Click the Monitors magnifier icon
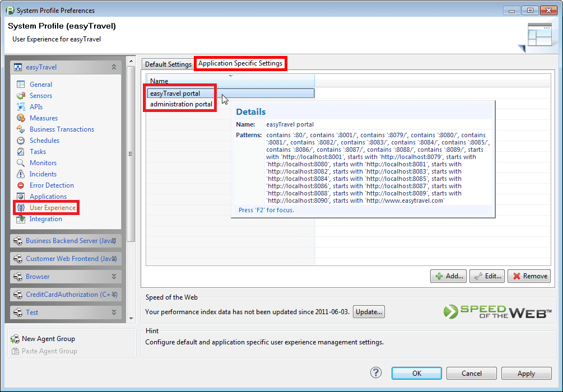The width and height of the screenshot is (563, 392). click(21, 162)
